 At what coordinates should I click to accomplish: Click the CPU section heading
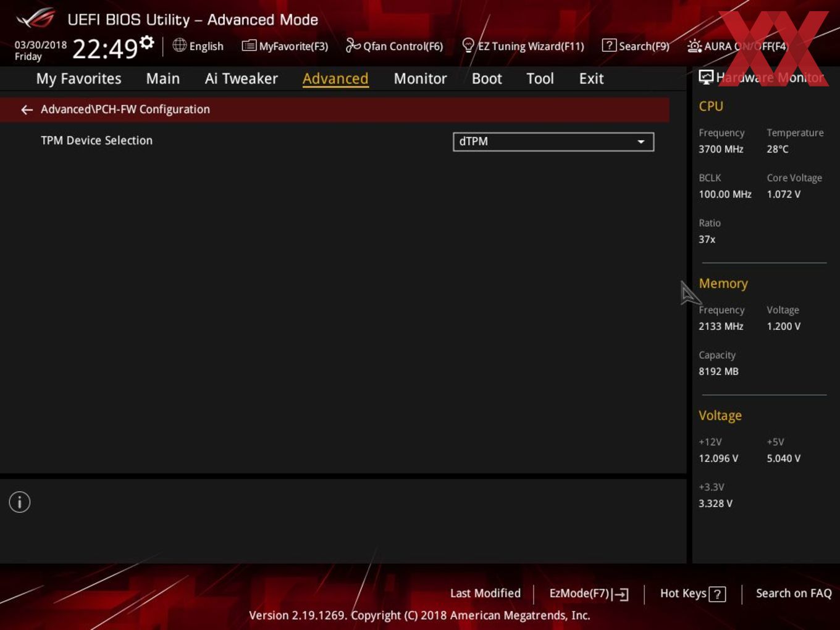[711, 106]
